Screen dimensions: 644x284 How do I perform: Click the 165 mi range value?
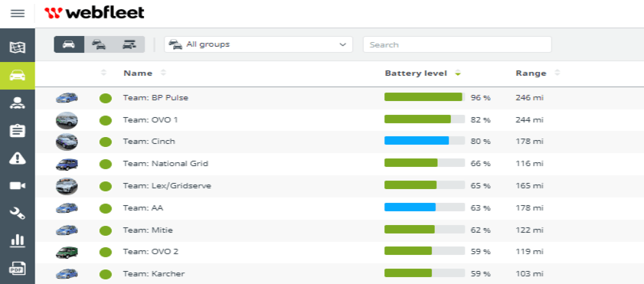(529, 186)
